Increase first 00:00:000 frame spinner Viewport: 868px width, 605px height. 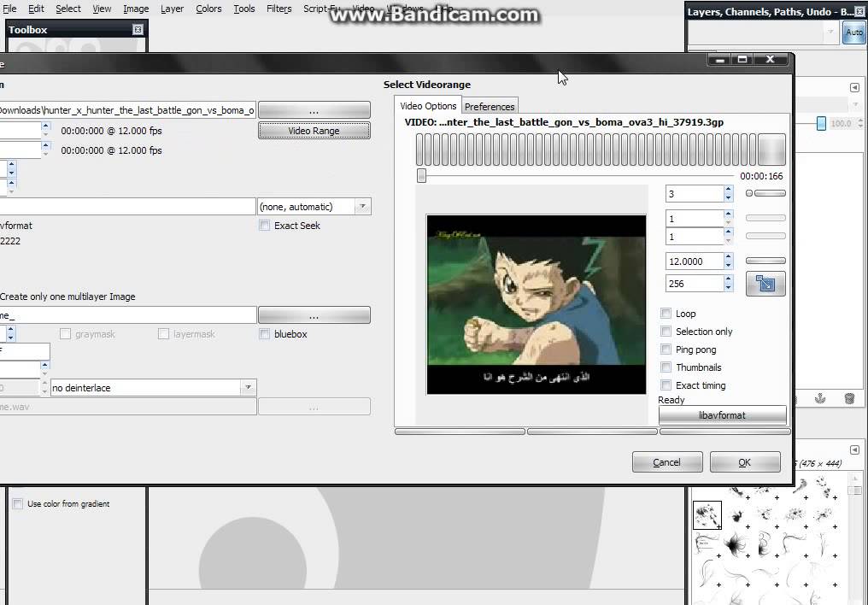46,126
